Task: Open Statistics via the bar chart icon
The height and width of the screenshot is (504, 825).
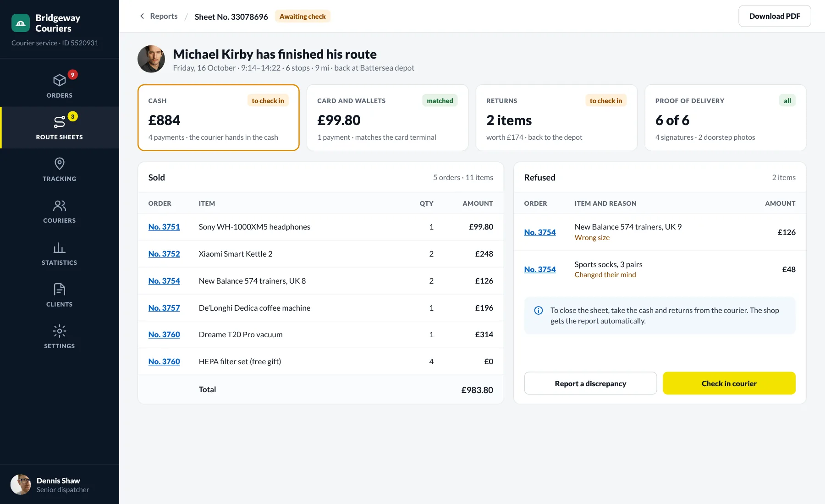Action: (60, 247)
